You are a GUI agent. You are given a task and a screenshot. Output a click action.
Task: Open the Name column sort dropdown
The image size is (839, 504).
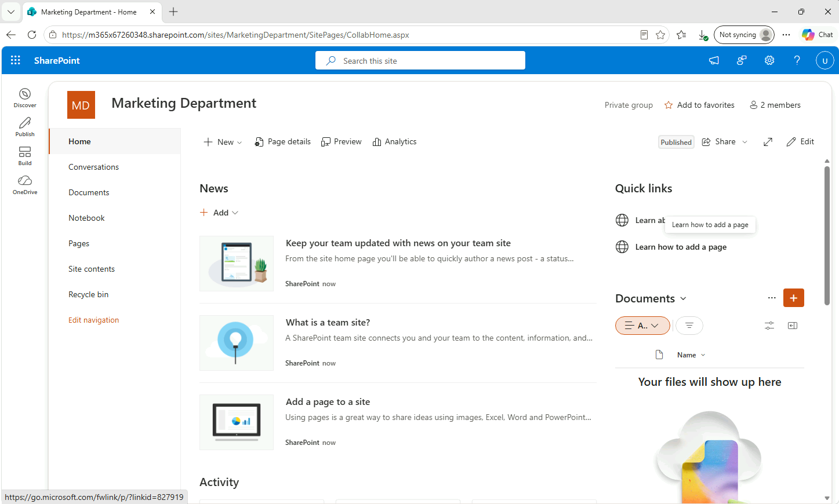691,355
